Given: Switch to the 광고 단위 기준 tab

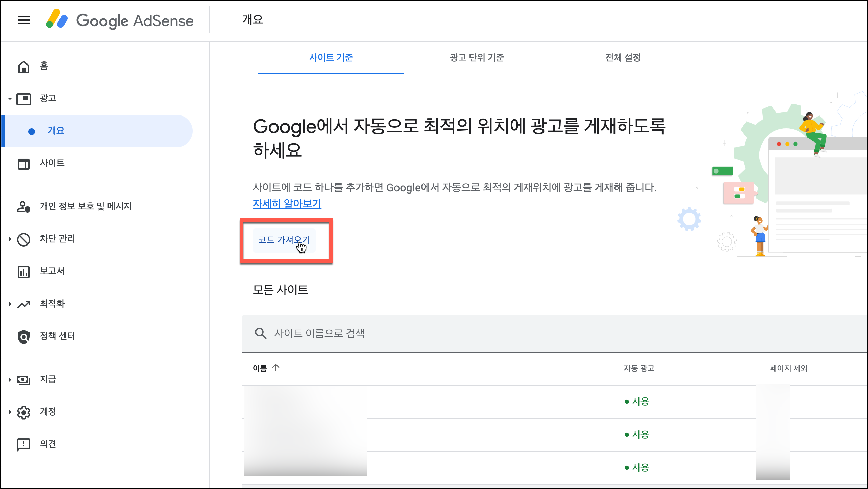Looking at the screenshot, I should click(x=477, y=58).
